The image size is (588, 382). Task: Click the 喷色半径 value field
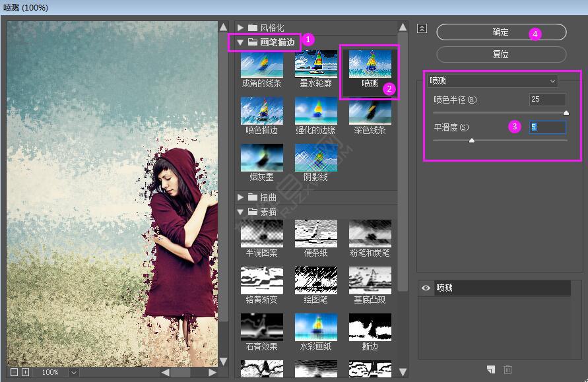tap(547, 100)
